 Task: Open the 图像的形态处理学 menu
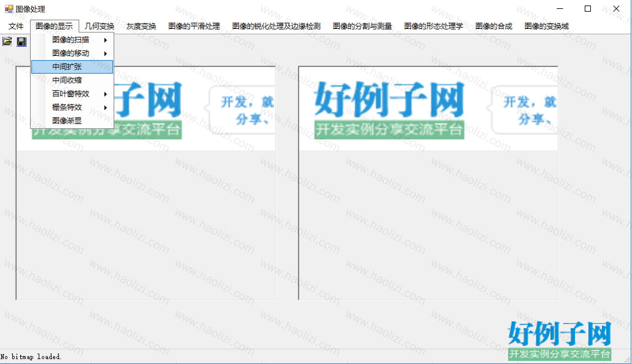click(433, 26)
